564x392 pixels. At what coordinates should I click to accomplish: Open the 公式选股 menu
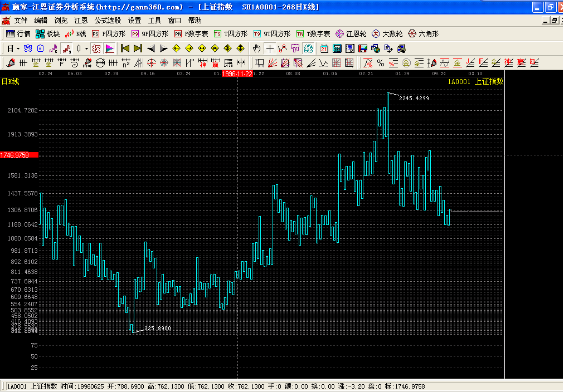108,21
